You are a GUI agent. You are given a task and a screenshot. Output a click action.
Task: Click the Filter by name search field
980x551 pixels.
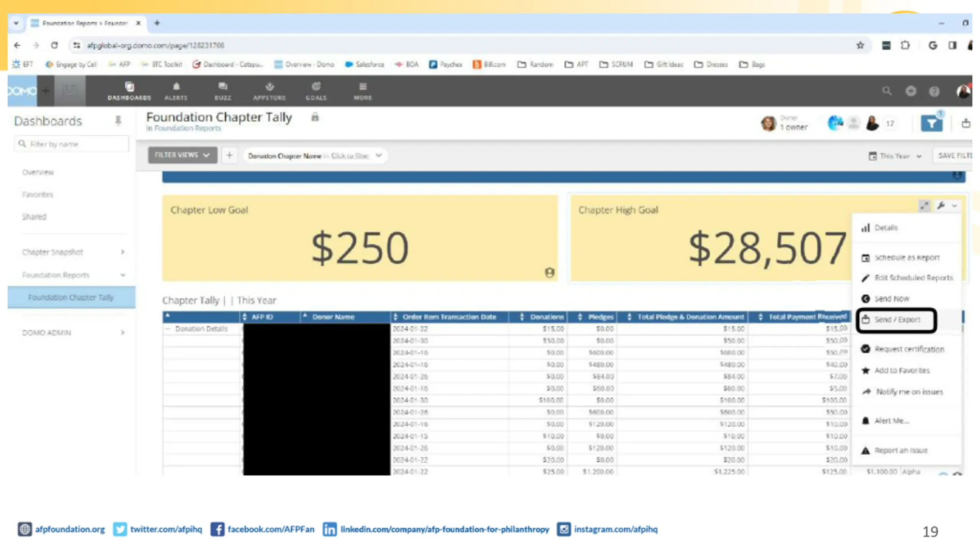(72, 144)
